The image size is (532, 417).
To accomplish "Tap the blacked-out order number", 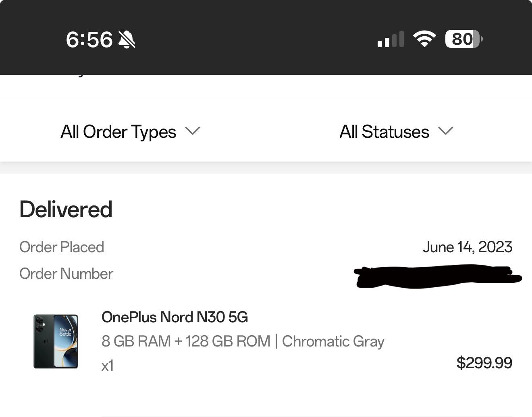I will point(437,276).
